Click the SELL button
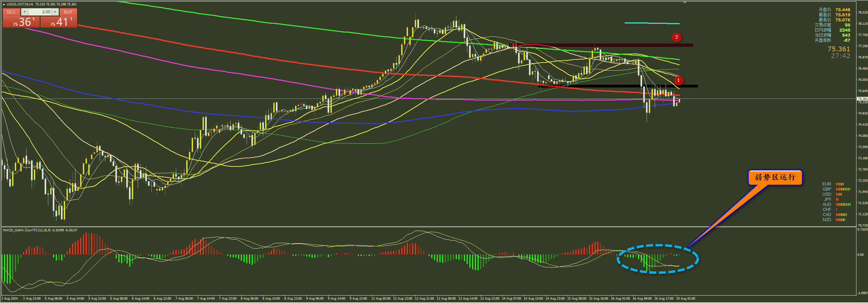This screenshot has height=303, width=868. tap(11, 12)
